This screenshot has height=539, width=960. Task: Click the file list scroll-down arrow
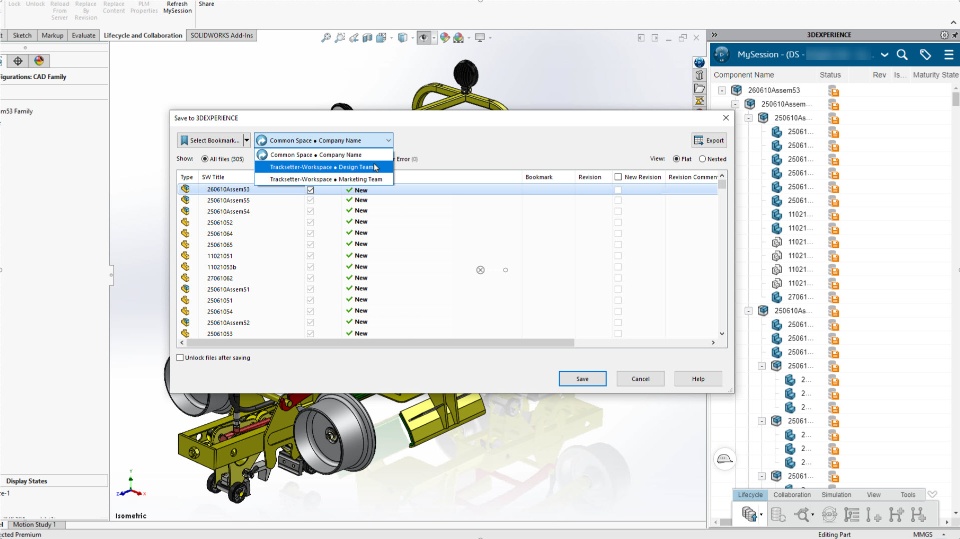[x=722, y=334]
